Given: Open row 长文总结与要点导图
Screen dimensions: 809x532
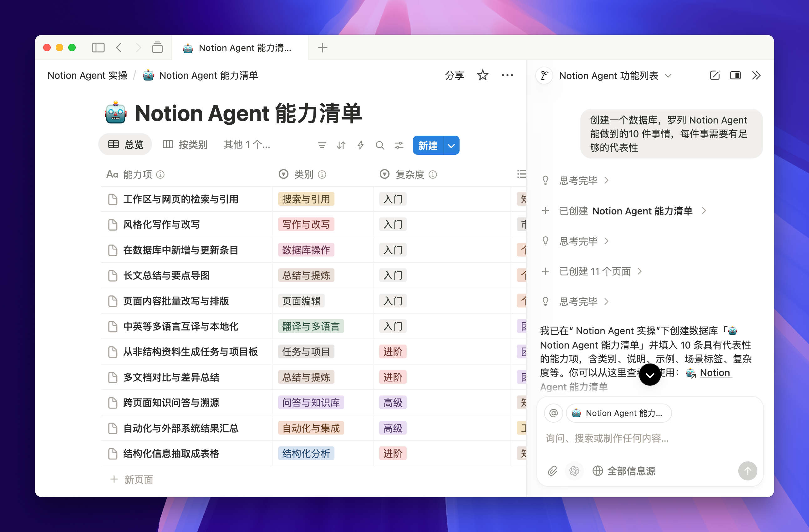Looking at the screenshot, I should (x=166, y=275).
